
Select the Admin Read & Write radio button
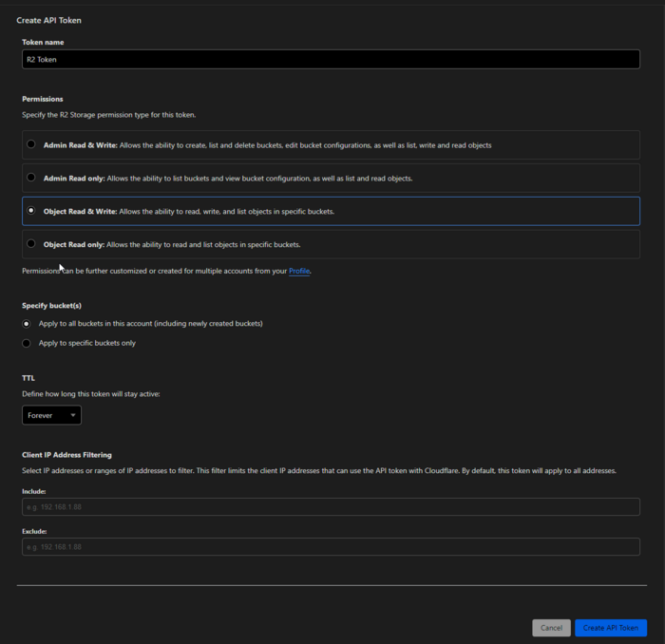(31, 144)
